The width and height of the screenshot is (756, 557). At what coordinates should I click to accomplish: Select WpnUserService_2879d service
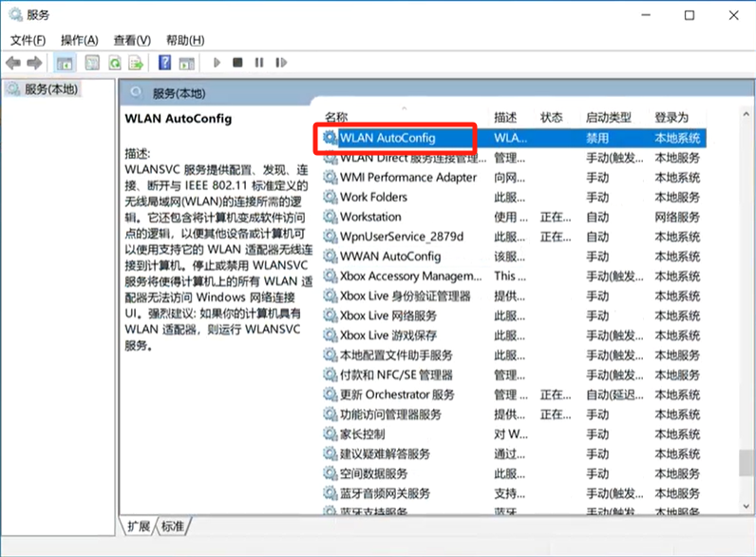pyautogui.click(x=514, y=237)
